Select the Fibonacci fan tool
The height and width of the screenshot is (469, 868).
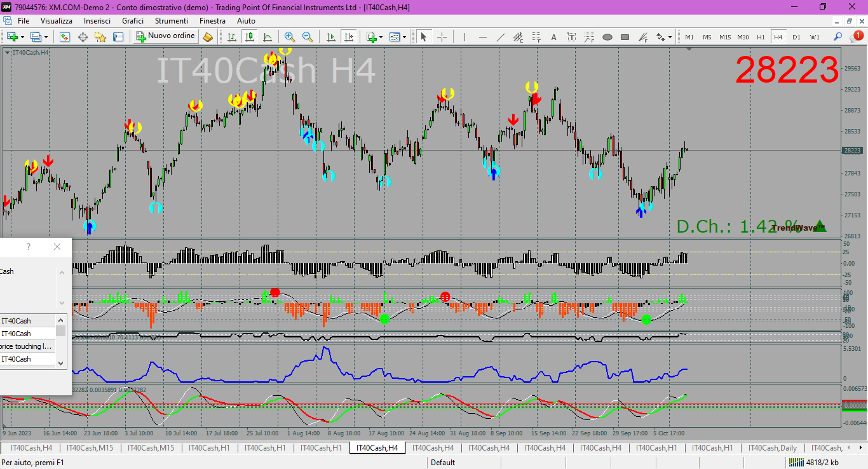pos(643,37)
